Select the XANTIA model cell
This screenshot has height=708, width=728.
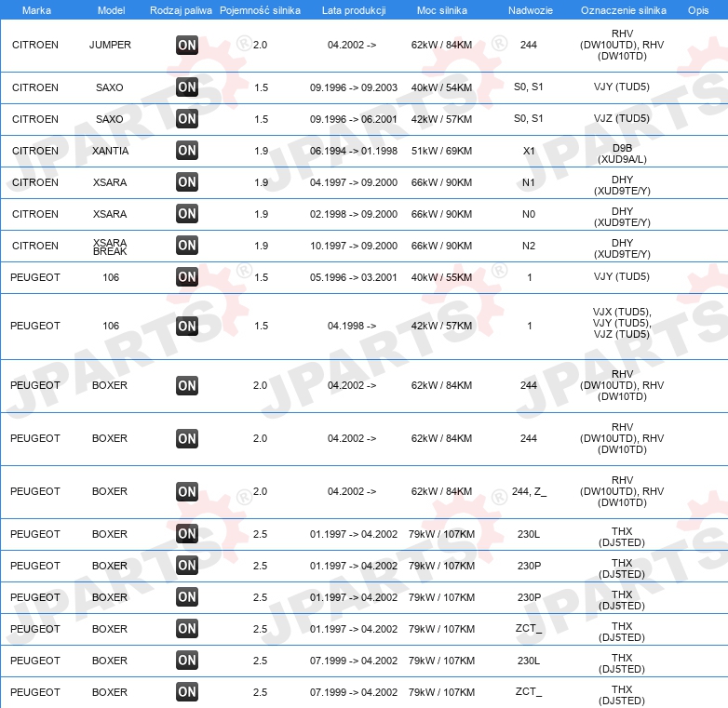coord(110,151)
